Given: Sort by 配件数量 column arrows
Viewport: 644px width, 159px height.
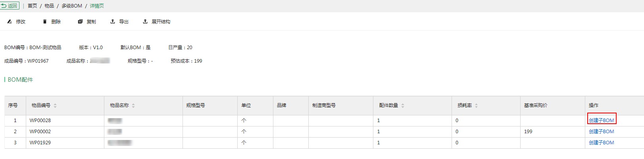Looking at the screenshot, I should coord(403,105).
